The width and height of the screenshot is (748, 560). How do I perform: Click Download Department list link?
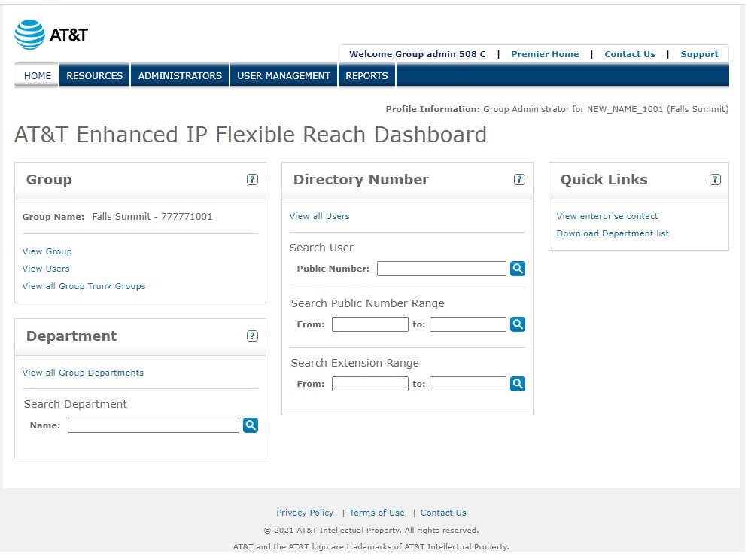tap(613, 234)
